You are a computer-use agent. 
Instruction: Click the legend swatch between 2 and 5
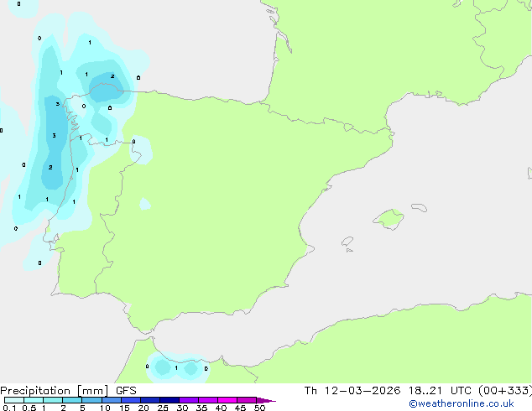72,400
